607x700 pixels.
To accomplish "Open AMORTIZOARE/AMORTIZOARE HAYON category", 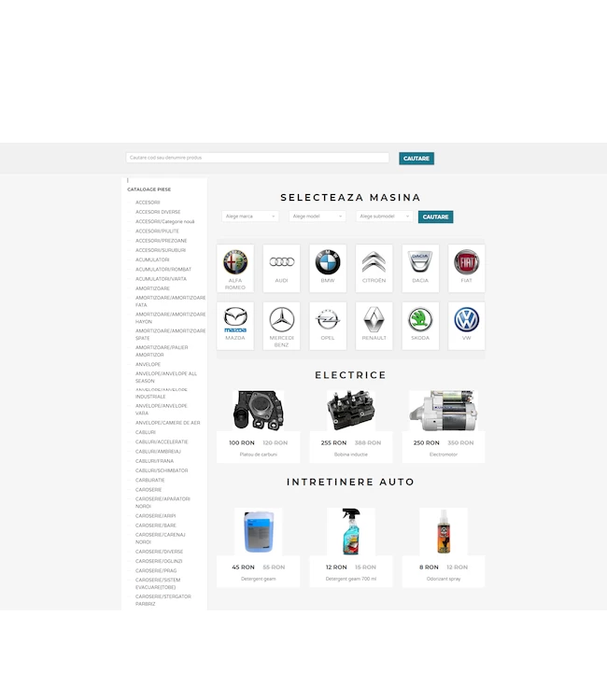I will 170,318.
